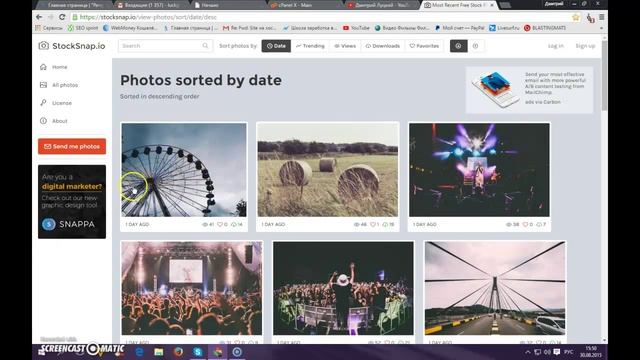Image resolution: width=640 pixels, height=360 pixels.
Task: Click views eye icon under Ferris wheel photo
Action: pos(205,224)
